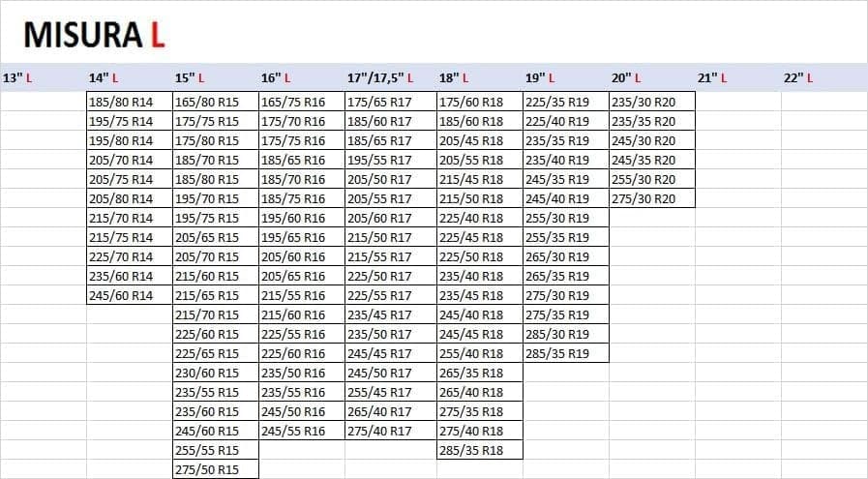Screen dimensions: 868x479
Task: Click cell 275/40 R17
Action: coord(391,431)
